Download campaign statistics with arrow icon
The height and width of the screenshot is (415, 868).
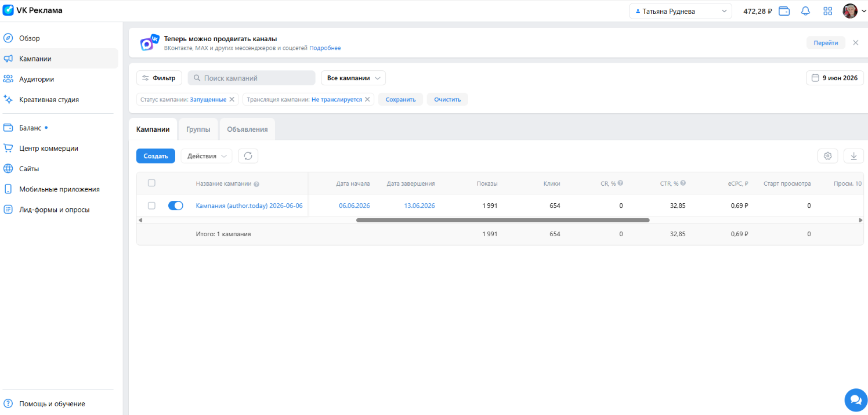(x=853, y=156)
